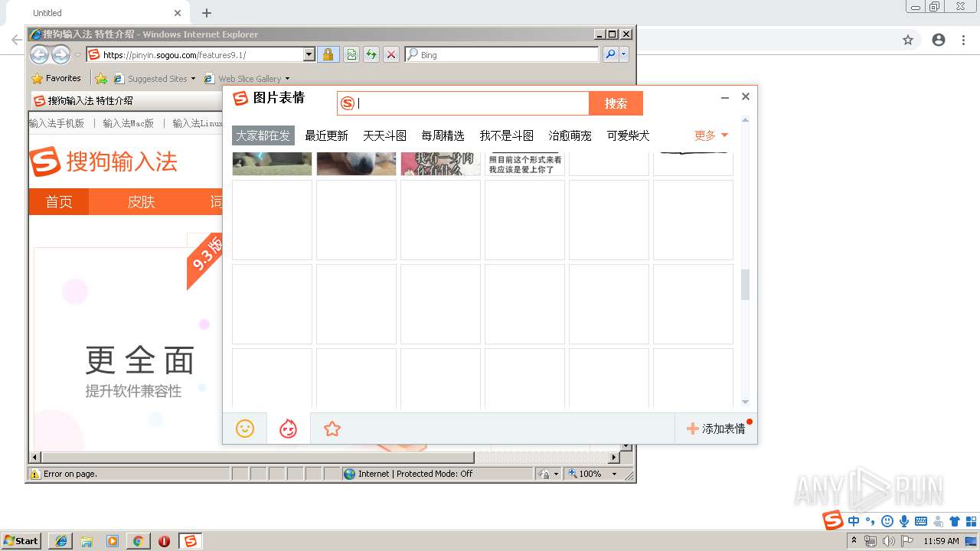Click the IE search magnifier button
This screenshot has height=551, width=980.
pyautogui.click(x=610, y=54)
